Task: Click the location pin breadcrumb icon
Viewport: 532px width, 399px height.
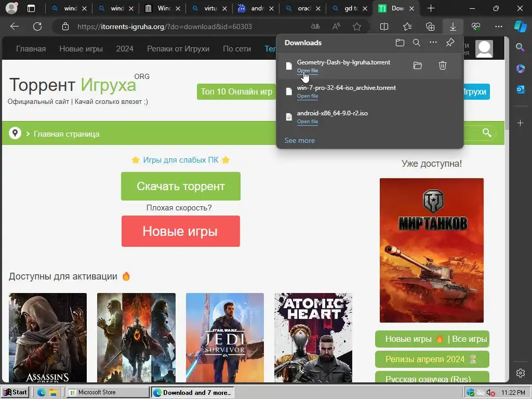Action: point(15,133)
